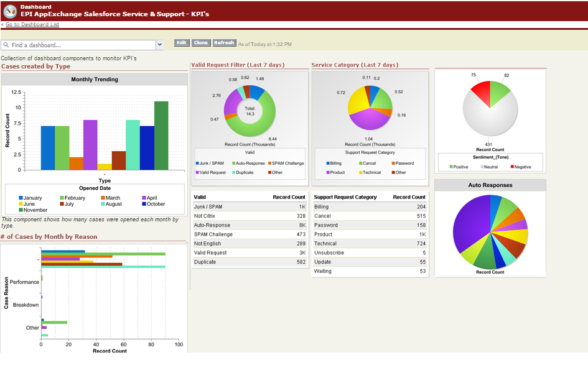588x388 pixels.
Task: Click the Clone button
Action: coord(201,43)
